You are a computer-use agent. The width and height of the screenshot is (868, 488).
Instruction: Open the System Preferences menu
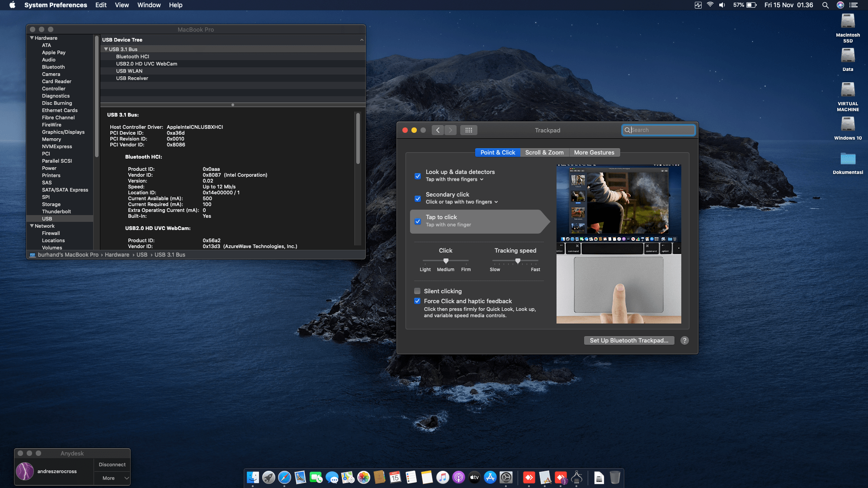click(x=56, y=5)
